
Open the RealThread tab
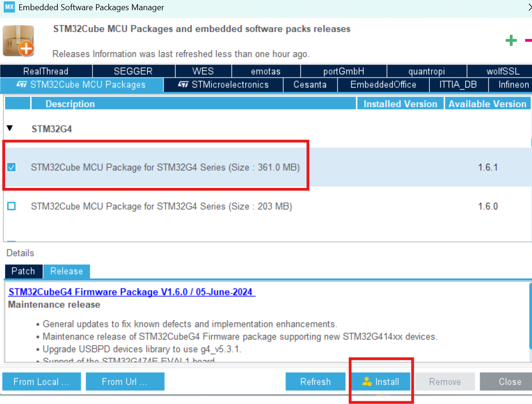tap(46, 71)
